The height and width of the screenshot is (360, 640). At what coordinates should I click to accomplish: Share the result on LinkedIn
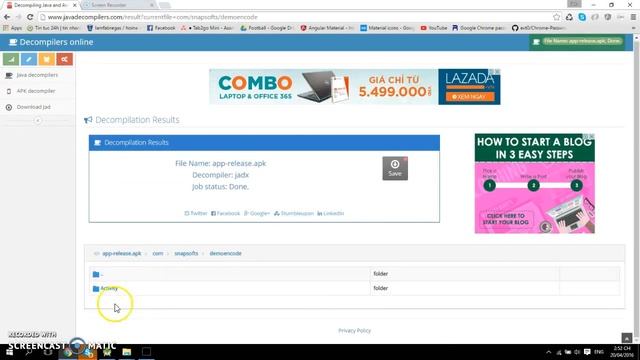pos(331,213)
